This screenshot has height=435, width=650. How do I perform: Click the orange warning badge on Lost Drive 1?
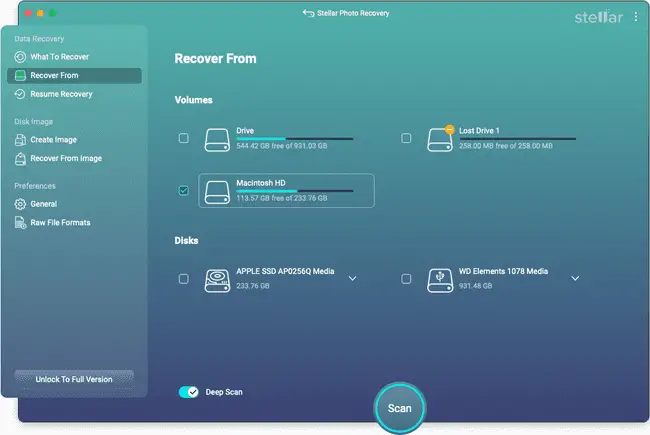pos(449,129)
